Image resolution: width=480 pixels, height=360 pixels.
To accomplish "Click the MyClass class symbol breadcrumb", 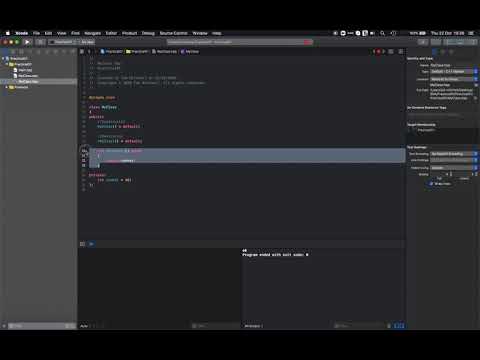I will click(x=190, y=52).
